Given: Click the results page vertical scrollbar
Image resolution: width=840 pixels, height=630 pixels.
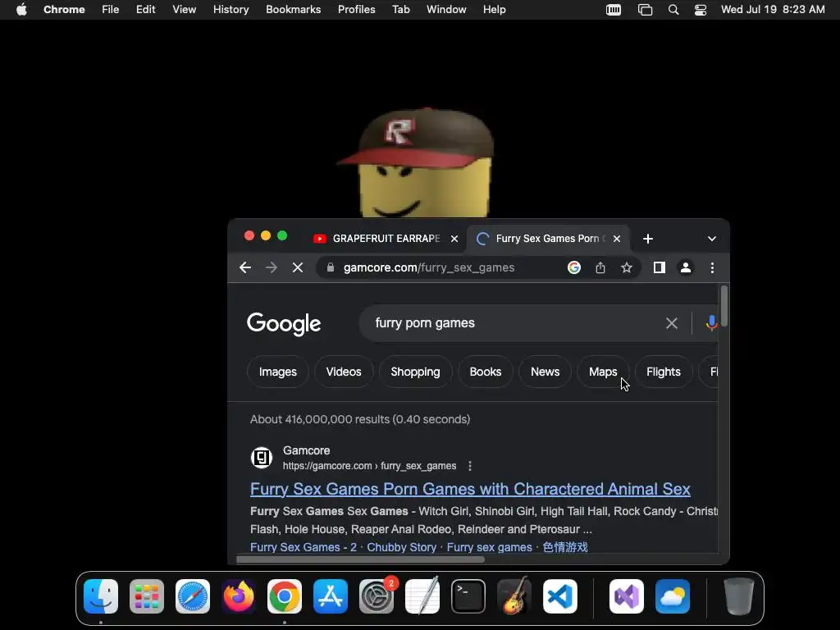Looking at the screenshot, I should 724,306.
